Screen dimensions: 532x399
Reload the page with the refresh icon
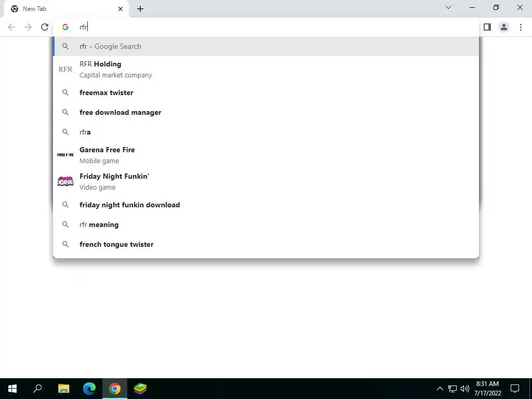(45, 27)
